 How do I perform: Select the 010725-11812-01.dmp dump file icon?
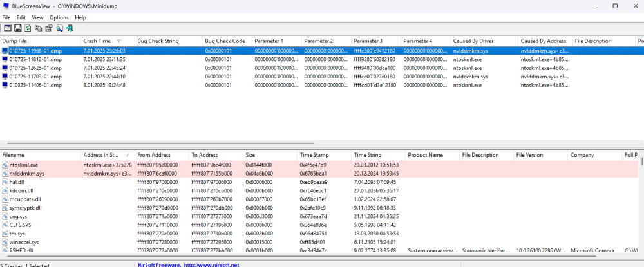pos(5,59)
